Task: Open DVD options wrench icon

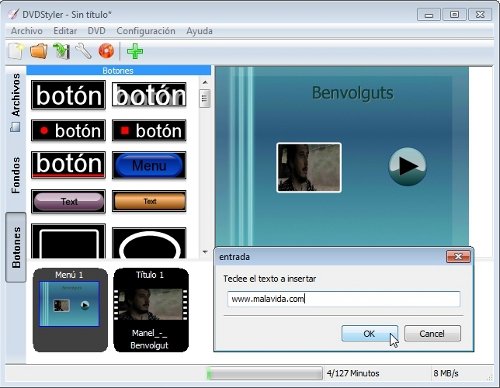Action: point(83,51)
